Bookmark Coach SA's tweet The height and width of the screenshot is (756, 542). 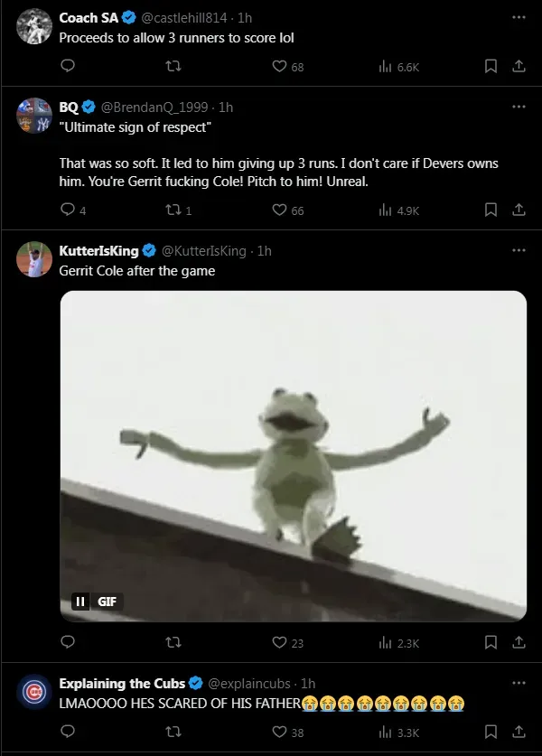coord(491,67)
